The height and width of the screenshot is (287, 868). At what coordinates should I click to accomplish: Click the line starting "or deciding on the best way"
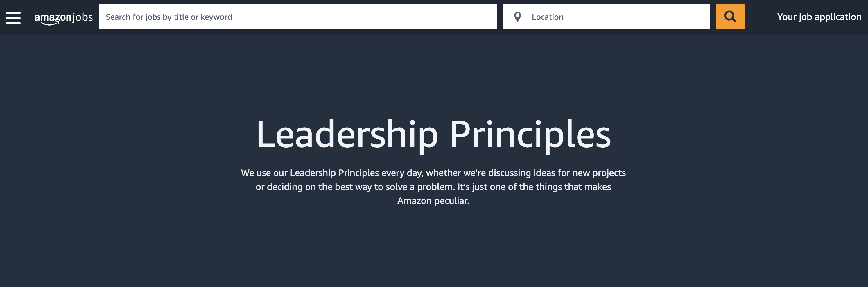point(433,186)
